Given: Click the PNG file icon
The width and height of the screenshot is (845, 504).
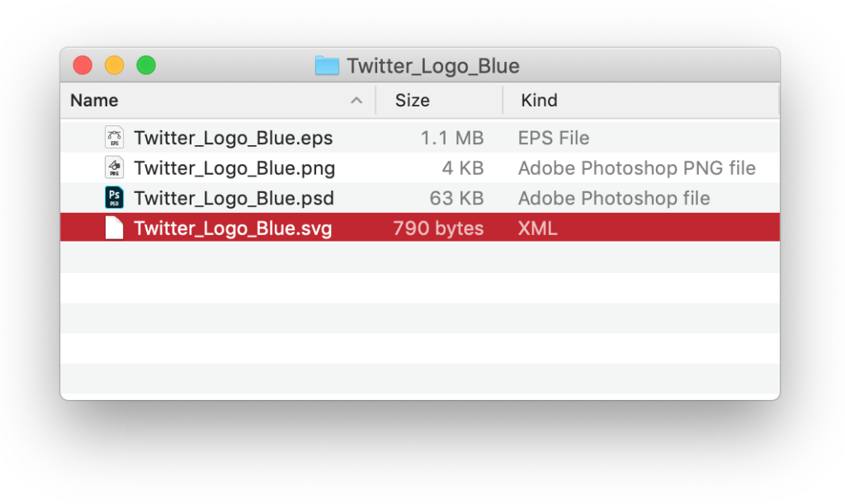Looking at the screenshot, I should click(114, 168).
